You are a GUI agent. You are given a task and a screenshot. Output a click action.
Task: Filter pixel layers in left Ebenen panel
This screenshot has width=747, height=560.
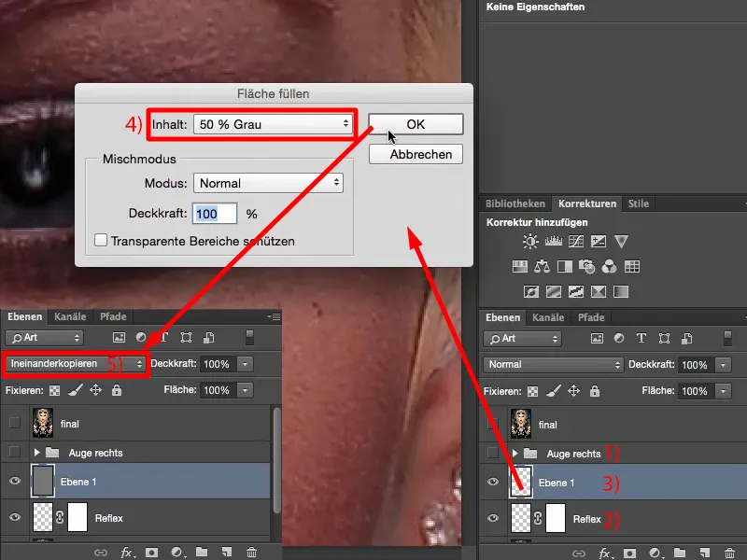pos(119,338)
